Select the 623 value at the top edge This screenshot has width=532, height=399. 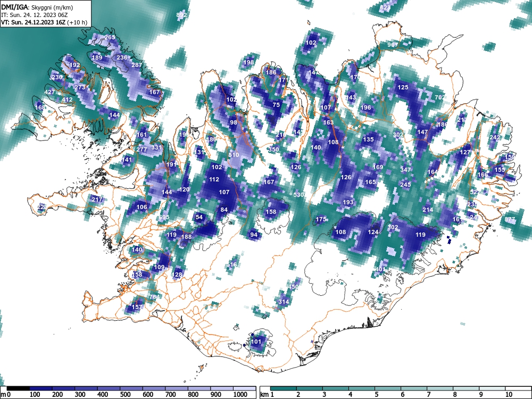coord(385,7)
